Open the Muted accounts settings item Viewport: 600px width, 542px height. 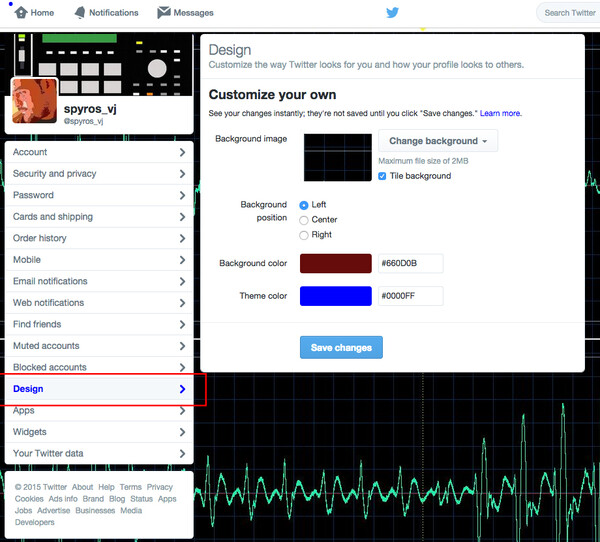[99, 346]
